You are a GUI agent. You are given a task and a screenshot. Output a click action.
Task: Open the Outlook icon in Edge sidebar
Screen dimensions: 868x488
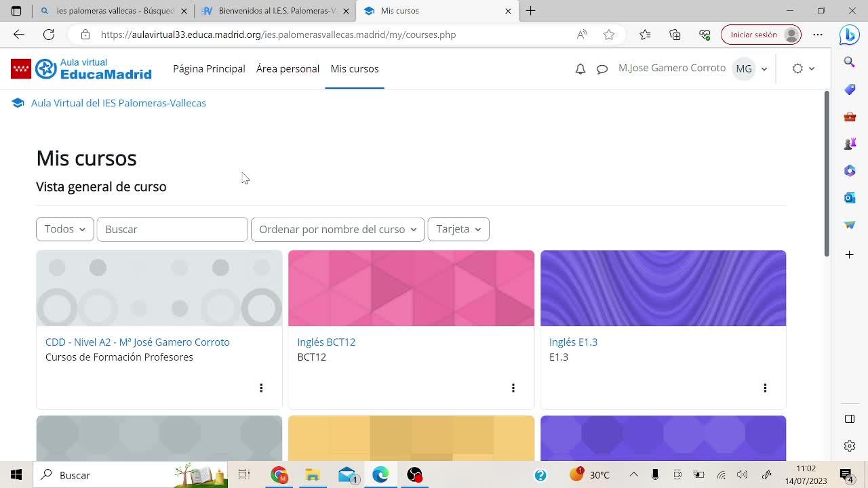(850, 197)
